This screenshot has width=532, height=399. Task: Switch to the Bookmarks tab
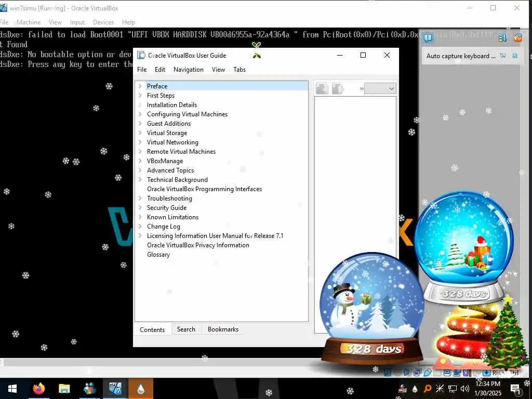(x=223, y=329)
